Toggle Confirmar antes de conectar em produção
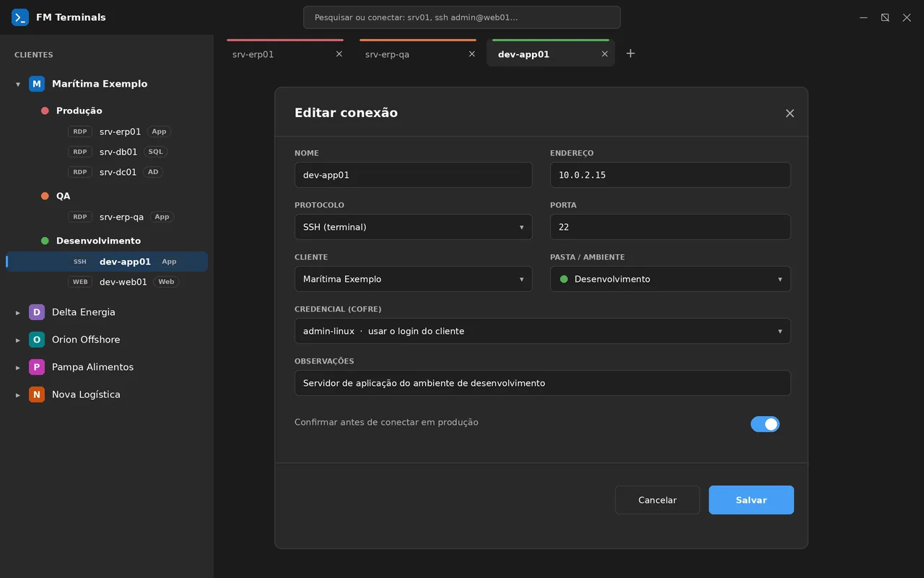Viewport: 924px width, 578px height. click(x=765, y=424)
